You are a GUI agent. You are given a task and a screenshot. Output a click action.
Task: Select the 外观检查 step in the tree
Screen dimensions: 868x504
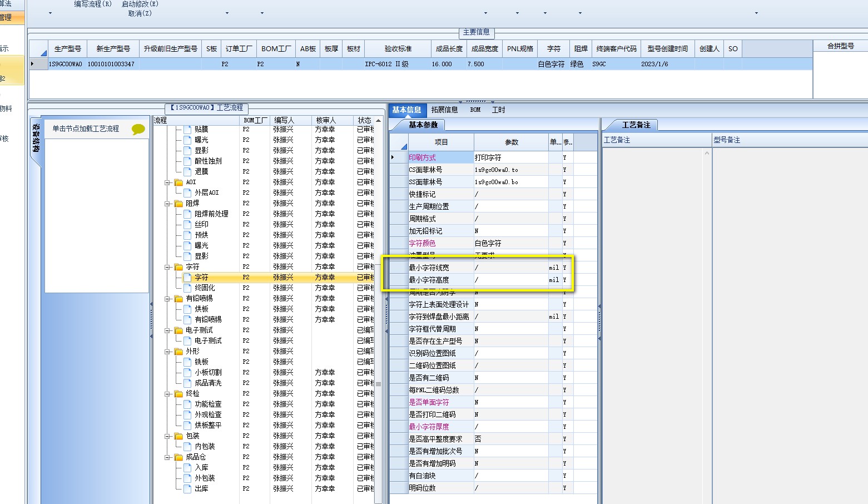[208, 414]
